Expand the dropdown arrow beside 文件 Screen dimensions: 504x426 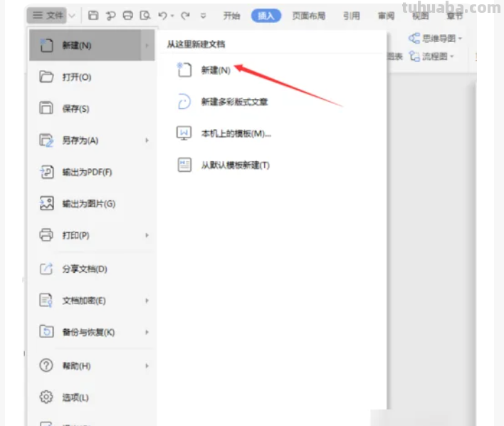pyautogui.click(x=72, y=16)
